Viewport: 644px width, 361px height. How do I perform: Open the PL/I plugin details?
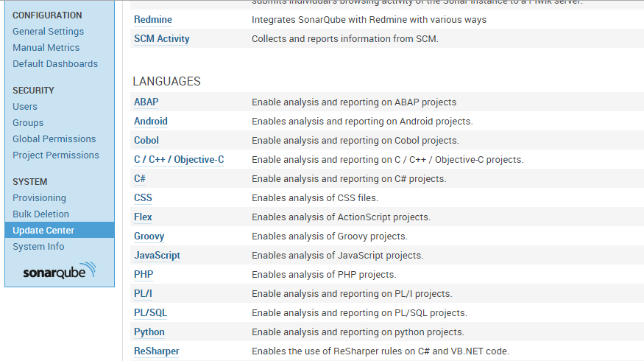pyautogui.click(x=143, y=293)
